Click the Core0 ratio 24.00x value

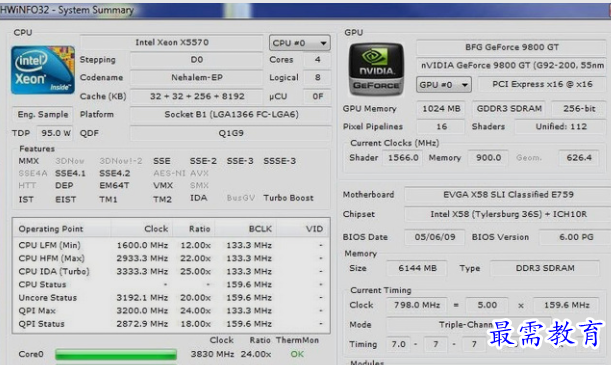pos(256,354)
